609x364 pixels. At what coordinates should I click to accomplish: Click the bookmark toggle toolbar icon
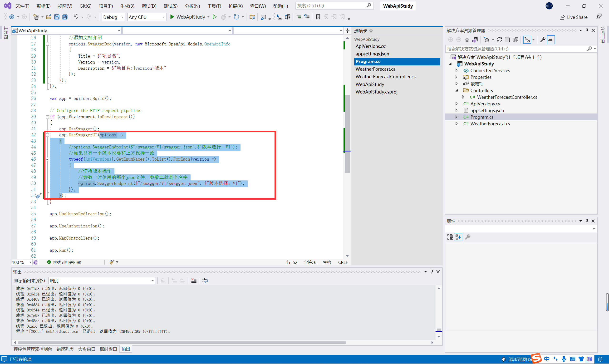point(318,17)
